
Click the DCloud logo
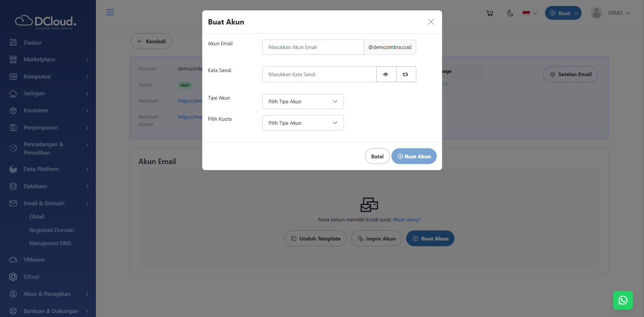click(46, 22)
